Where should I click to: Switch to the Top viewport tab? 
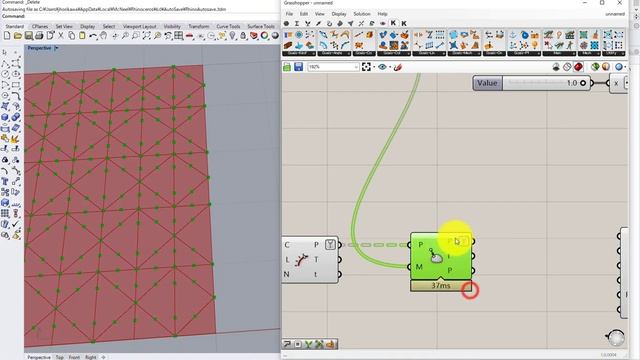click(60, 357)
